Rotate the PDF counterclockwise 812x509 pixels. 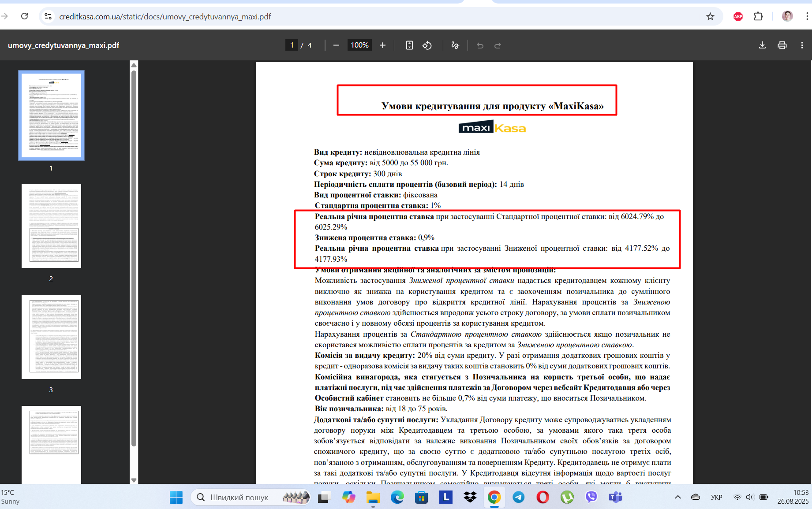[x=427, y=45]
